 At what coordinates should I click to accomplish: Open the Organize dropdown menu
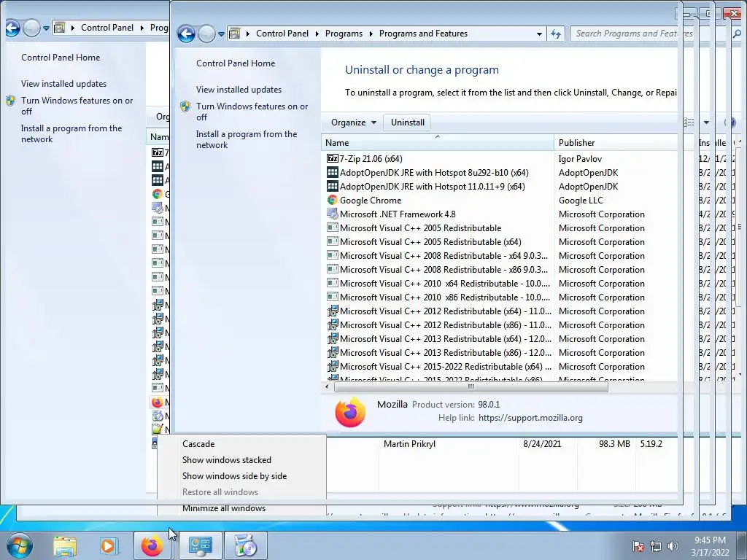point(354,122)
